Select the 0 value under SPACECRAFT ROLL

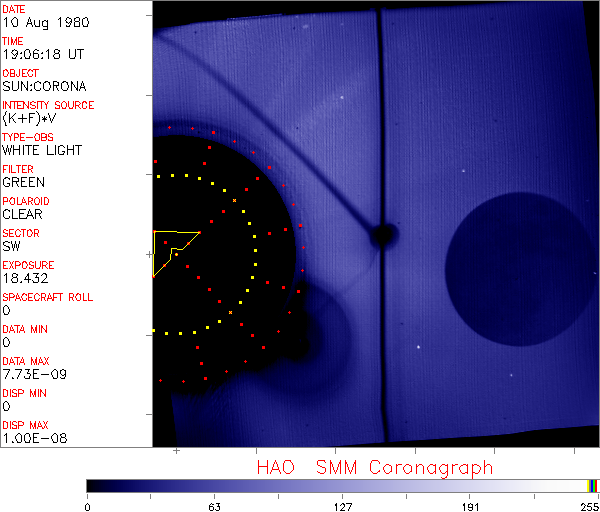point(7,310)
